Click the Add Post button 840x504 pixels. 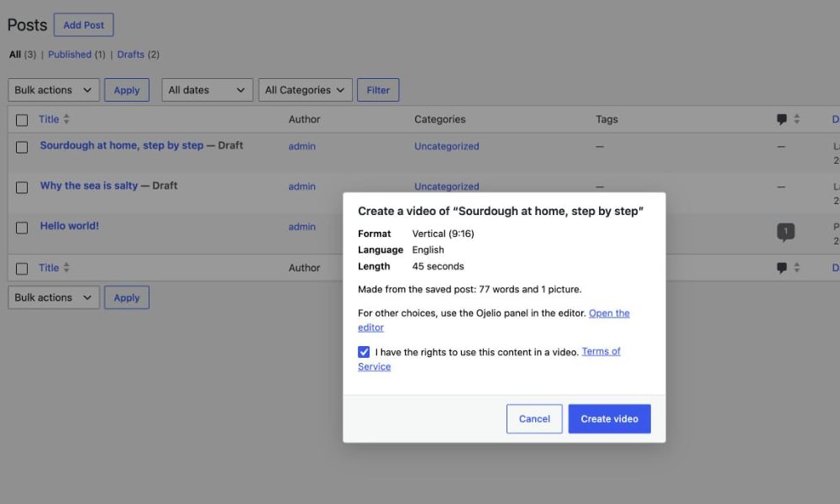pyautogui.click(x=83, y=25)
